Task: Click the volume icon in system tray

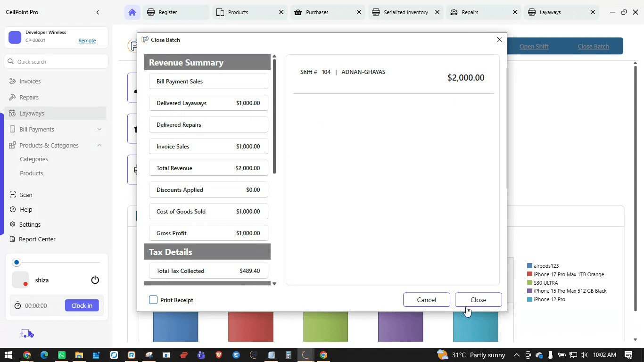Action: pos(585,355)
